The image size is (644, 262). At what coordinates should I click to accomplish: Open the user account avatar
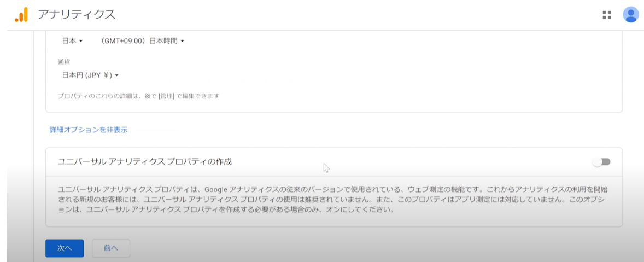click(x=630, y=15)
